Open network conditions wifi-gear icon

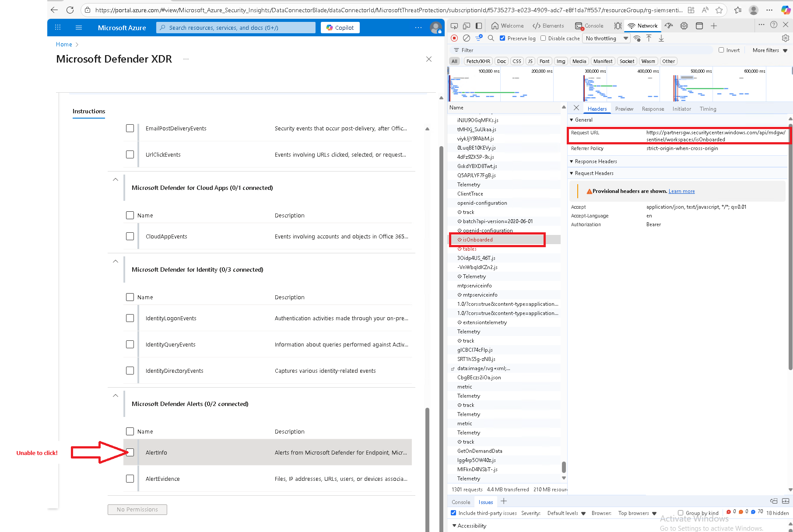click(637, 38)
